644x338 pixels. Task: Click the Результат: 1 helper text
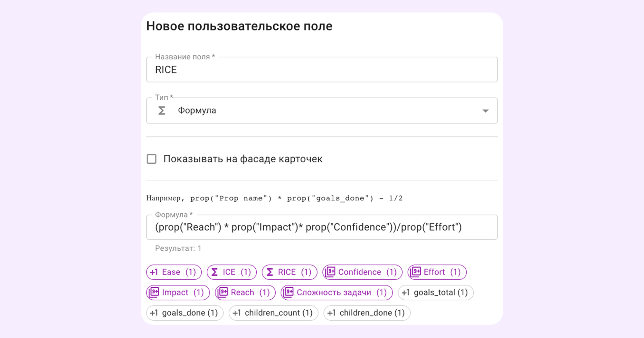[178, 248]
